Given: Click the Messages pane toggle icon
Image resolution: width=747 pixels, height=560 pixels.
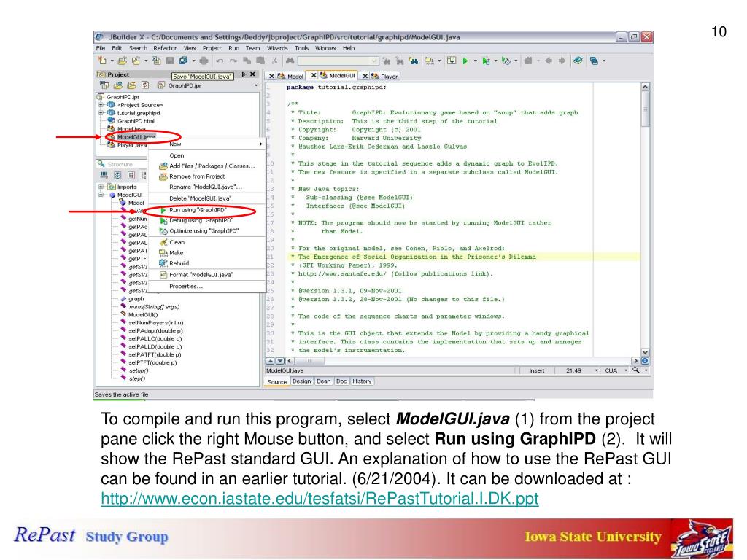Looking at the screenshot, I should (452, 61).
